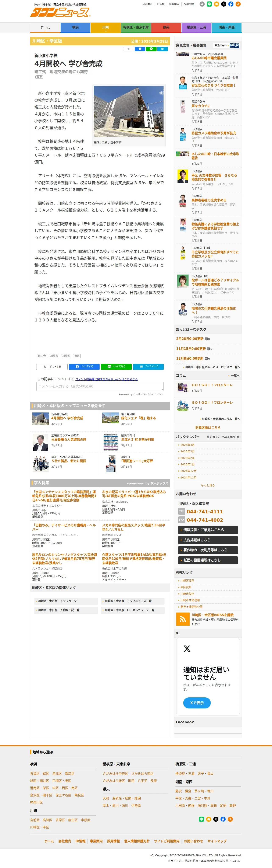Open the 横須賀・三浦 tab

pos(196,28)
